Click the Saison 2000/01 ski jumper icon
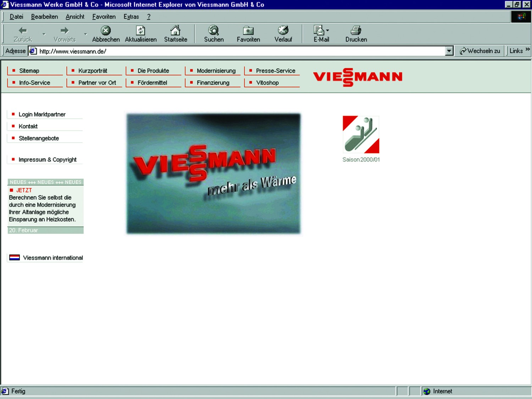 point(361,134)
